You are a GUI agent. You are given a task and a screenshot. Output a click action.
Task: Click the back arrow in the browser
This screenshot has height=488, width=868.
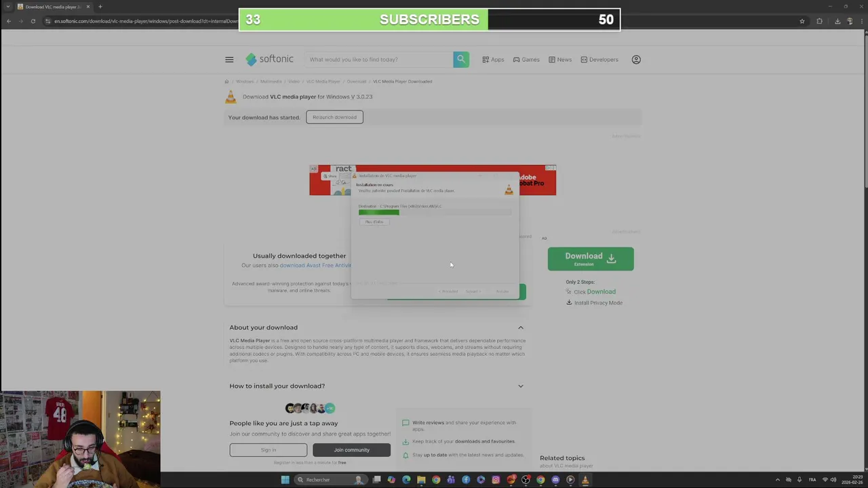8,21
